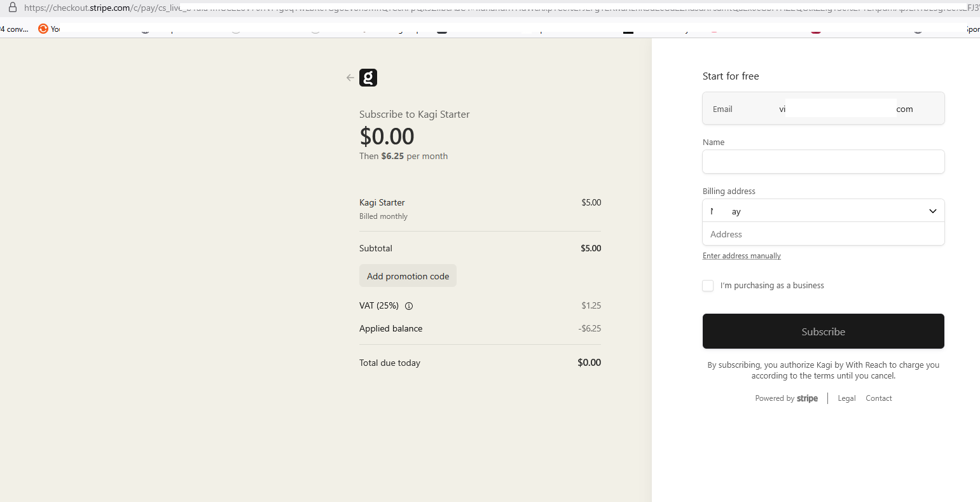Open the '4 conv...' bookmark
This screenshot has width=980, height=502.
(15, 29)
